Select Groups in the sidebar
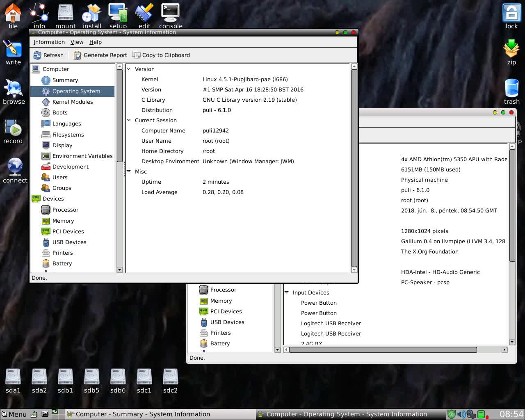Image resolution: width=525 pixels, height=420 pixels. [62, 188]
